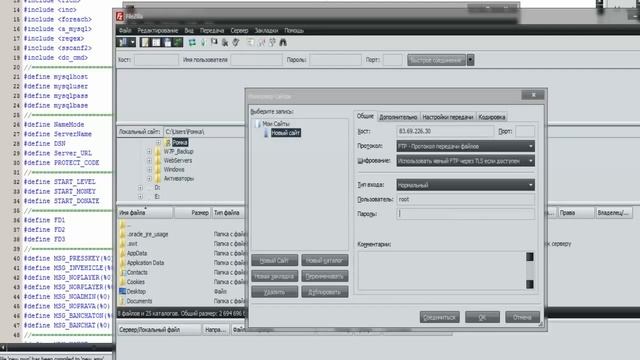Click the Переименовать button
Screen dimensions: 640x360
click(x=324, y=276)
